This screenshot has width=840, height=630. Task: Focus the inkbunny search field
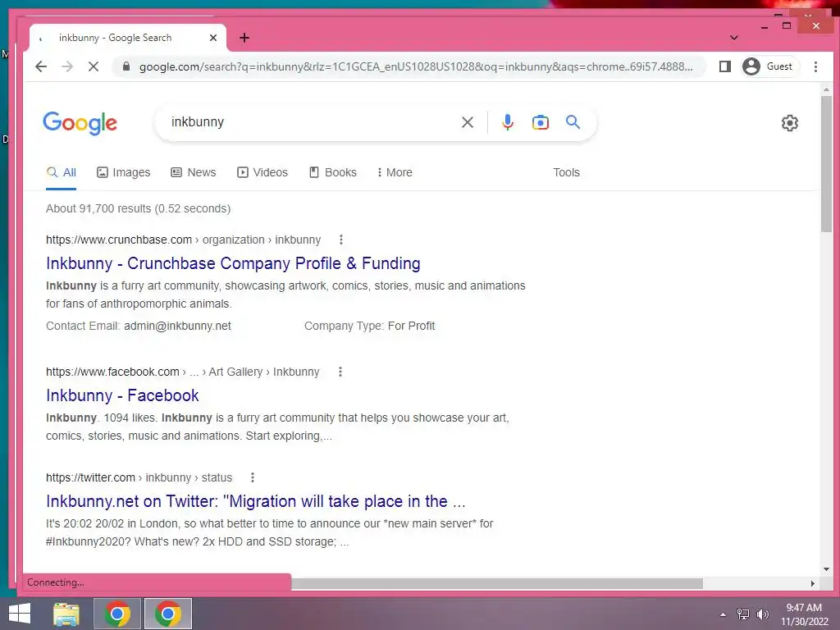311,122
